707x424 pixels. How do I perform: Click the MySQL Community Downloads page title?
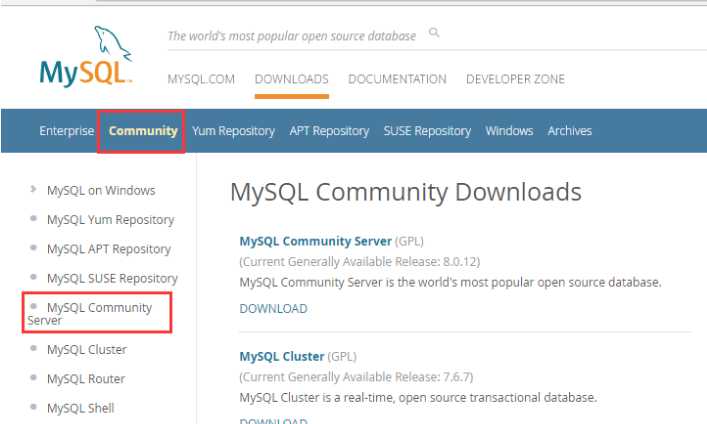406,192
